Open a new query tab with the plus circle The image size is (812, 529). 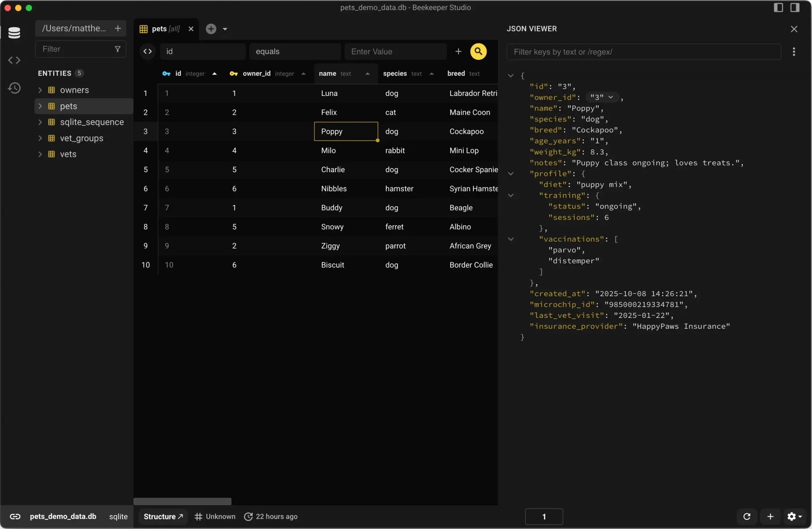(211, 29)
